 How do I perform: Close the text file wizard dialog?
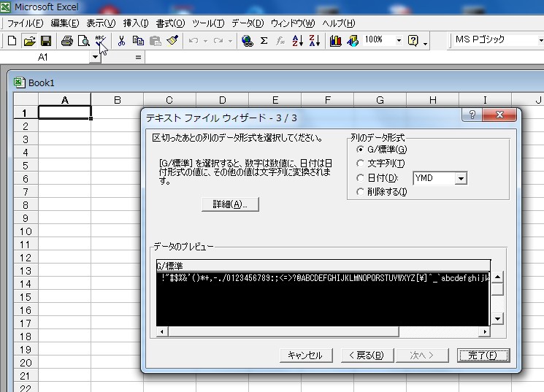coord(499,115)
